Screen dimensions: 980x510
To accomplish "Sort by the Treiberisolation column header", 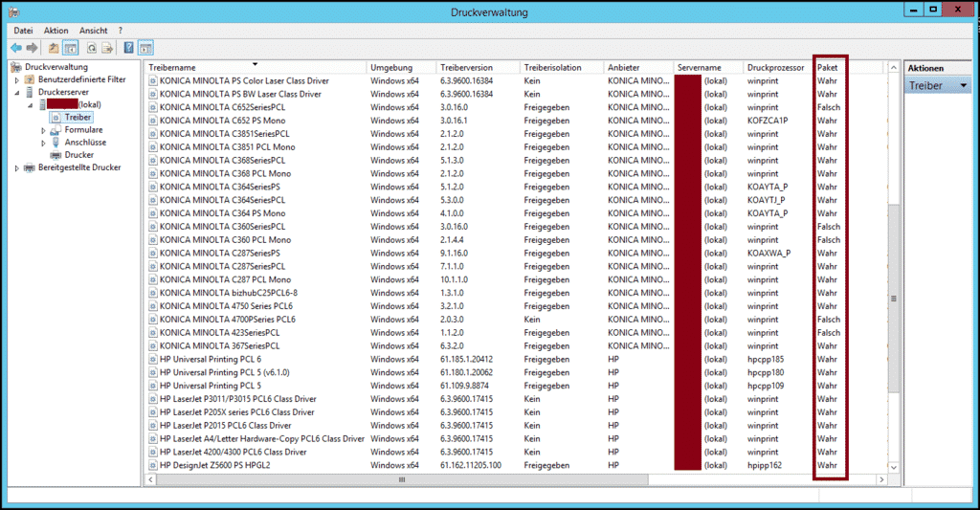I will [562, 68].
